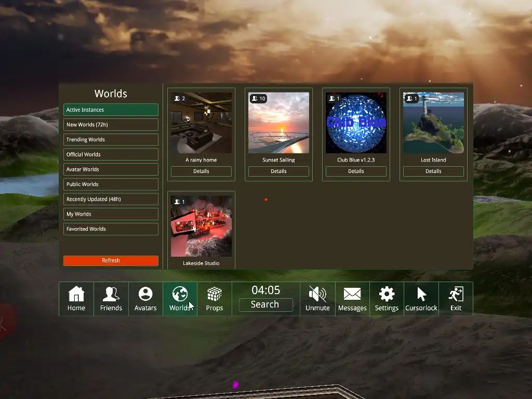The image size is (532, 399).
Task: Select the Trending Worlds category
Action: click(111, 140)
